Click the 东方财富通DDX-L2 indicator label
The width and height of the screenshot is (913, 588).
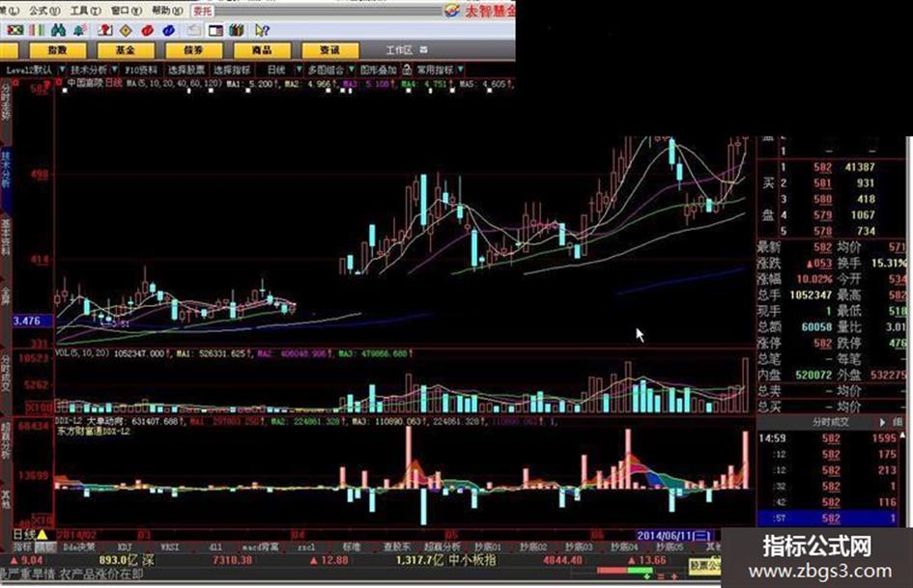point(93,432)
